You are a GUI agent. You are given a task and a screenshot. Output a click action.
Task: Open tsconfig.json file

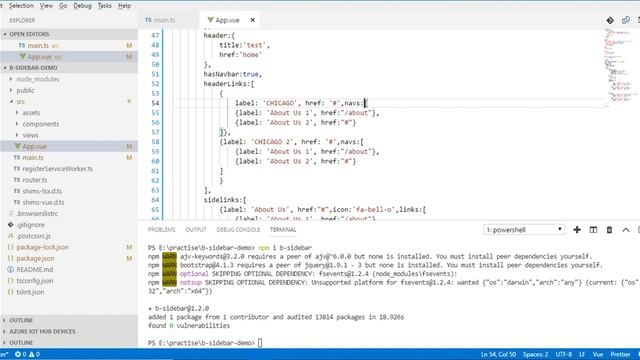pos(35,281)
